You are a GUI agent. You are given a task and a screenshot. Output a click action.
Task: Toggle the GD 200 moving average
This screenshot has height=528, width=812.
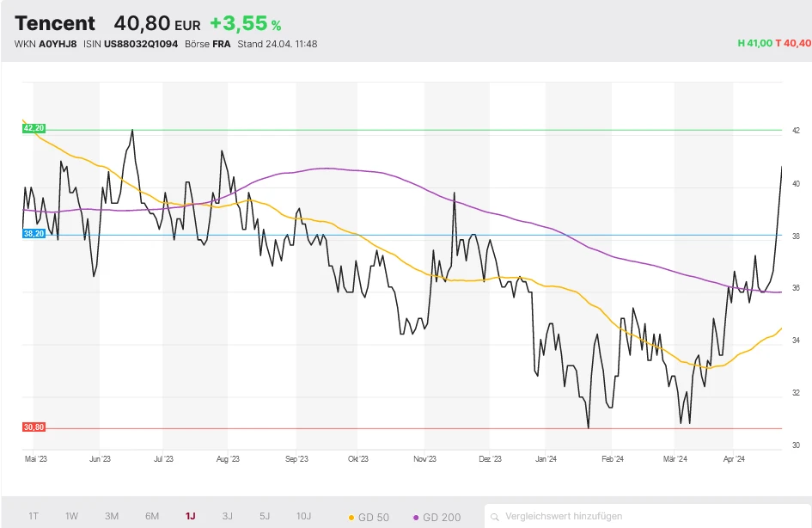[437, 517]
